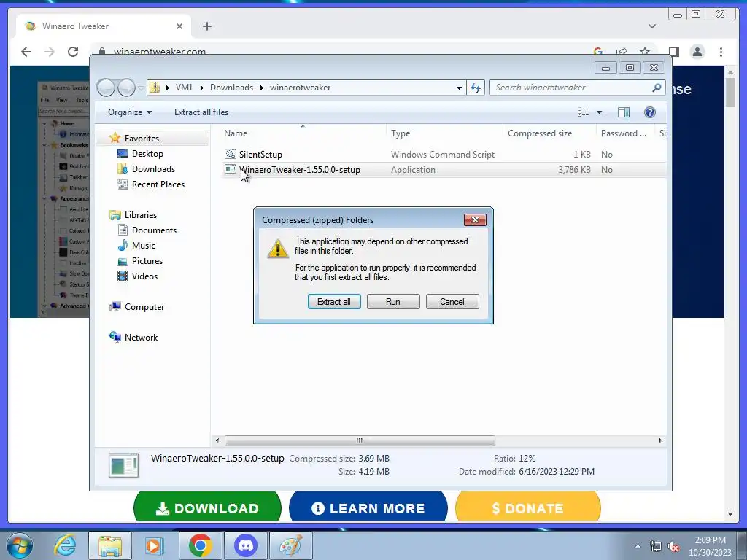Viewport: 747px width, 560px height.
Task: Open Windows Explorer from the taskbar
Action: coord(110,545)
